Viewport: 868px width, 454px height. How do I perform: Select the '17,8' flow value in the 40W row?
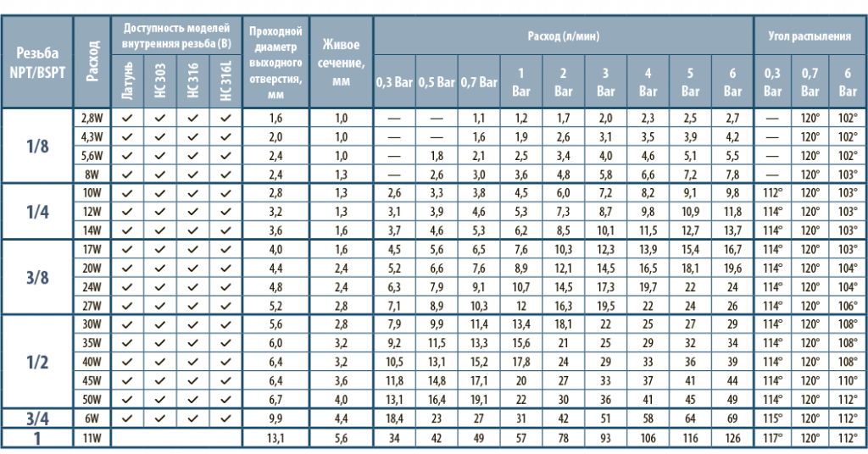521,363
